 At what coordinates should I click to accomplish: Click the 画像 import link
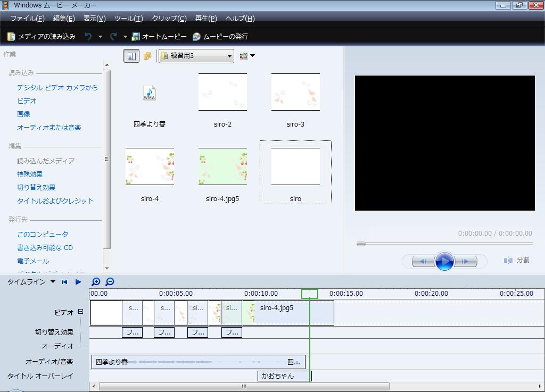click(23, 114)
